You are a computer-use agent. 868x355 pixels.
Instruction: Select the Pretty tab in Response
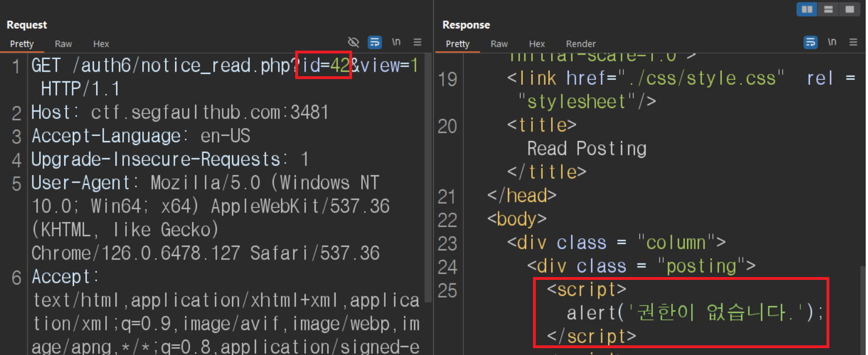(x=458, y=44)
